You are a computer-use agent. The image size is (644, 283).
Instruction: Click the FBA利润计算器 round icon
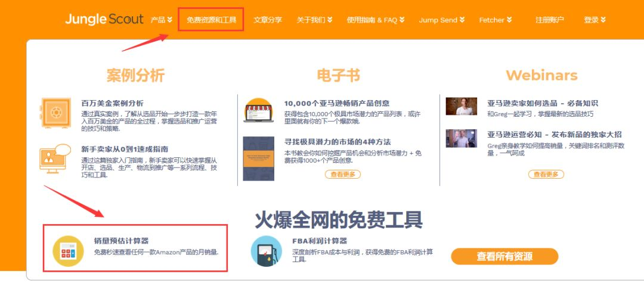(x=266, y=251)
